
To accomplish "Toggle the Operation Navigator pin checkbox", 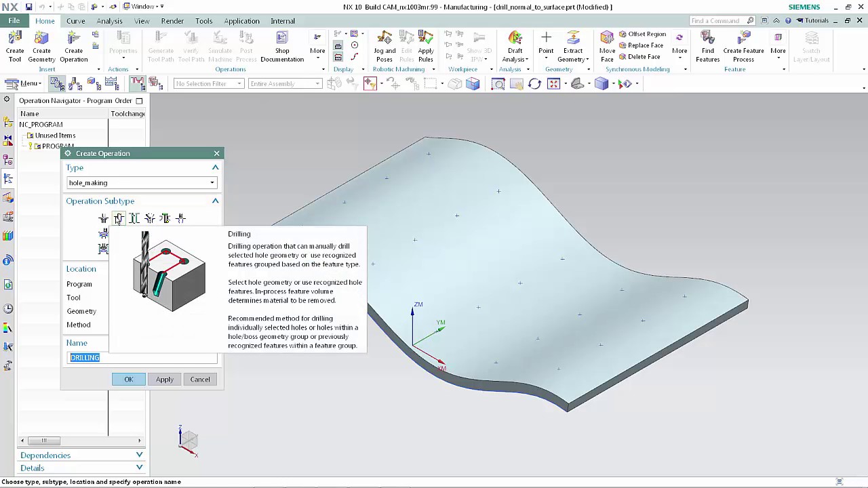I will pyautogui.click(x=139, y=101).
